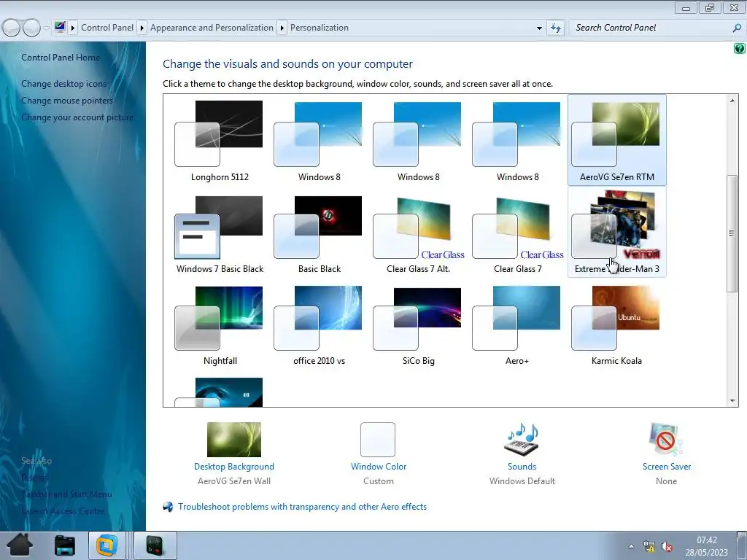Click the Back navigation button
This screenshot has width=747, height=560.
pyautogui.click(x=11, y=28)
